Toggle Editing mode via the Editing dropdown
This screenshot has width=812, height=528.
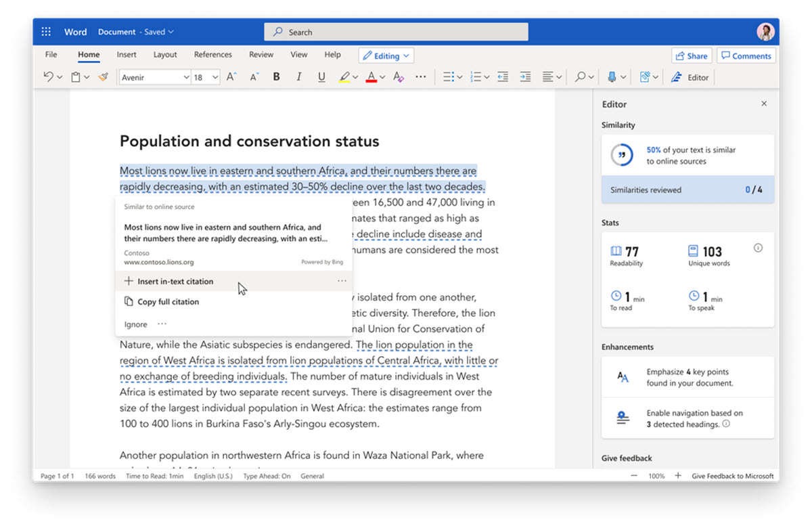pos(386,55)
